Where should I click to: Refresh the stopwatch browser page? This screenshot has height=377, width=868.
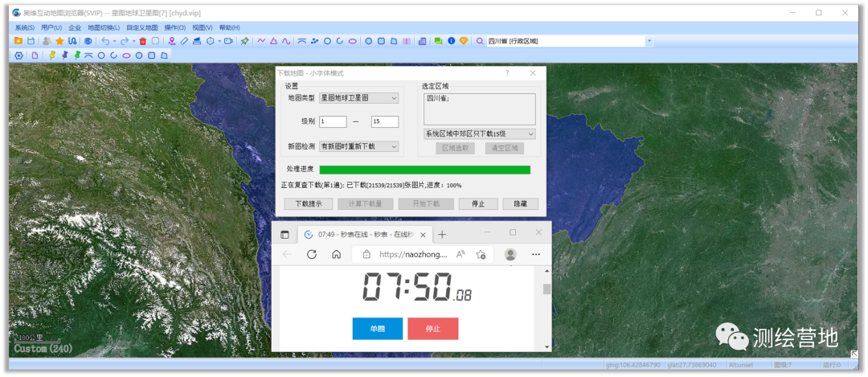pos(312,254)
